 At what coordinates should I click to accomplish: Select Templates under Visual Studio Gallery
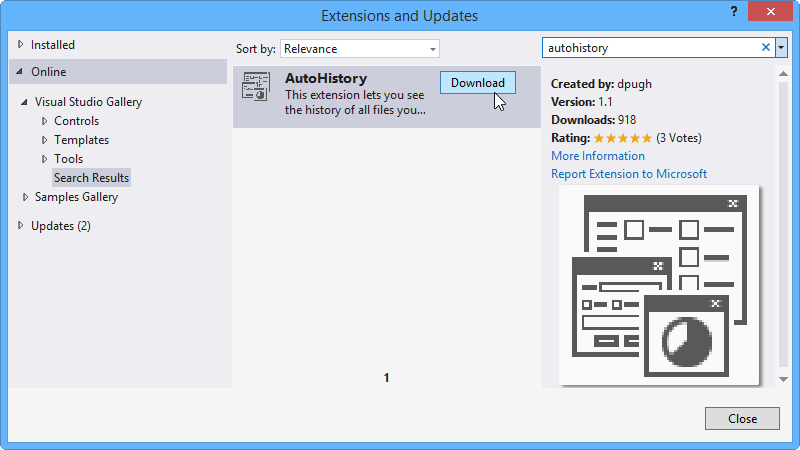point(81,140)
